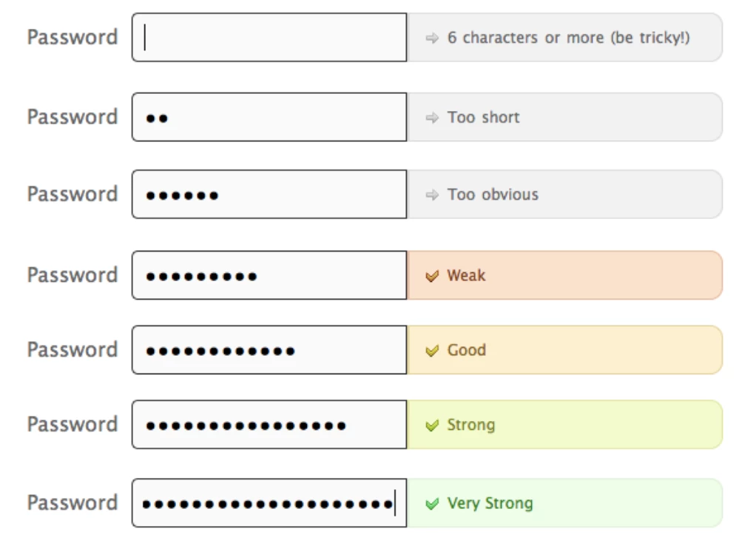Click the yellow Good strength indicator
Image resolution: width=756 pixels, height=546 pixels.
(564, 350)
